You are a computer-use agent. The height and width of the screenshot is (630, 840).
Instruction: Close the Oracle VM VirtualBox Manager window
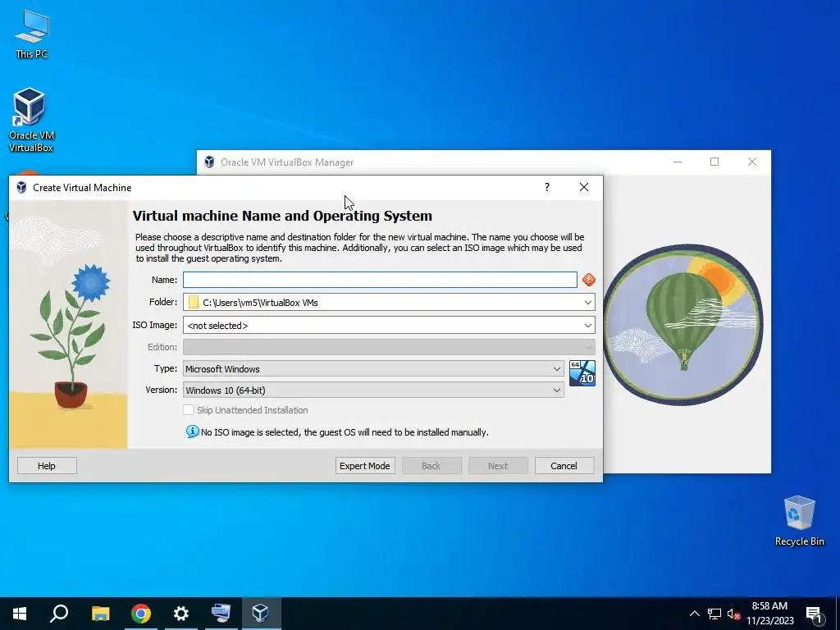752,162
